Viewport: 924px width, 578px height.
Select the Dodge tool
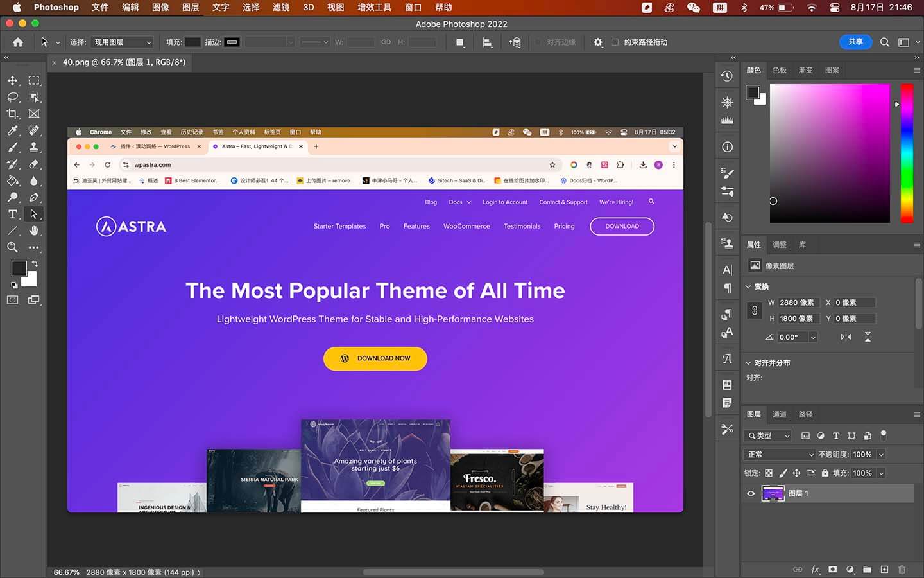click(13, 197)
